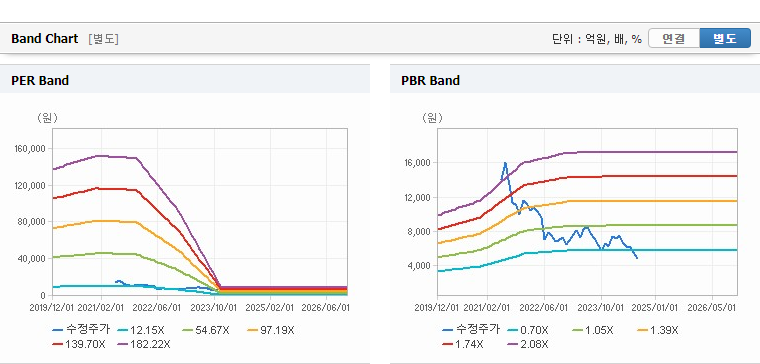Click the (원) unit label above PER chart
The height and width of the screenshot is (364, 760).
(47, 118)
